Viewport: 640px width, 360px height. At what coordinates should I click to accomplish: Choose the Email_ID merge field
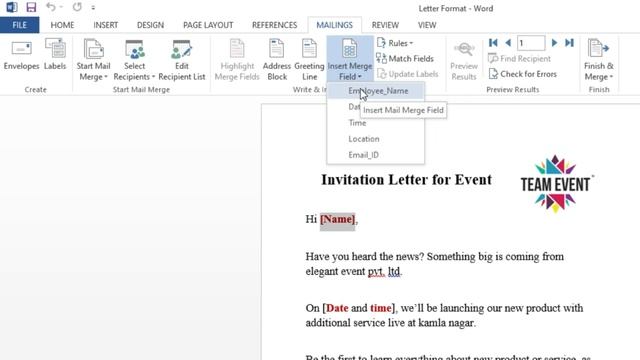[376, 155]
